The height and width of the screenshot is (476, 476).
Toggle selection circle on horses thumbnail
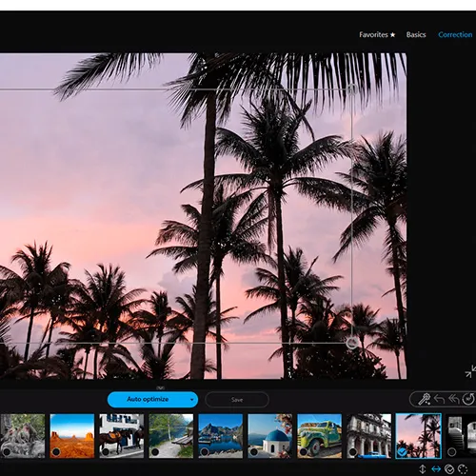pos(106,451)
